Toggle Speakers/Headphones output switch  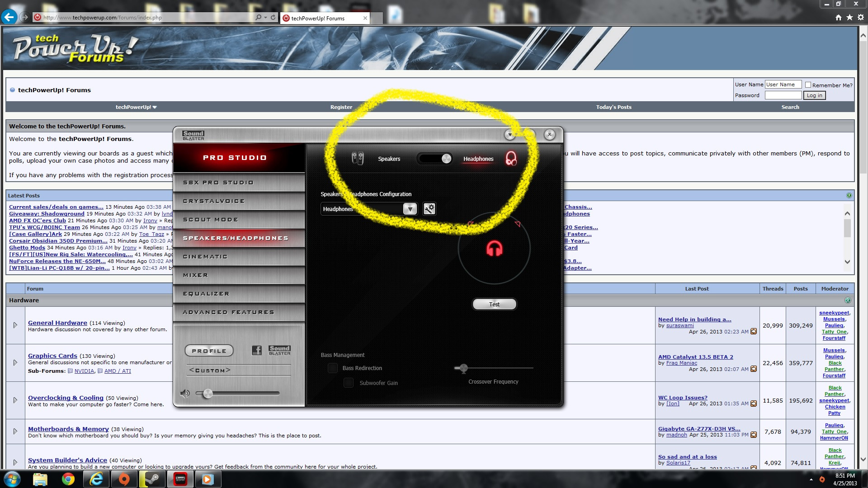pyautogui.click(x=435, y=159)
